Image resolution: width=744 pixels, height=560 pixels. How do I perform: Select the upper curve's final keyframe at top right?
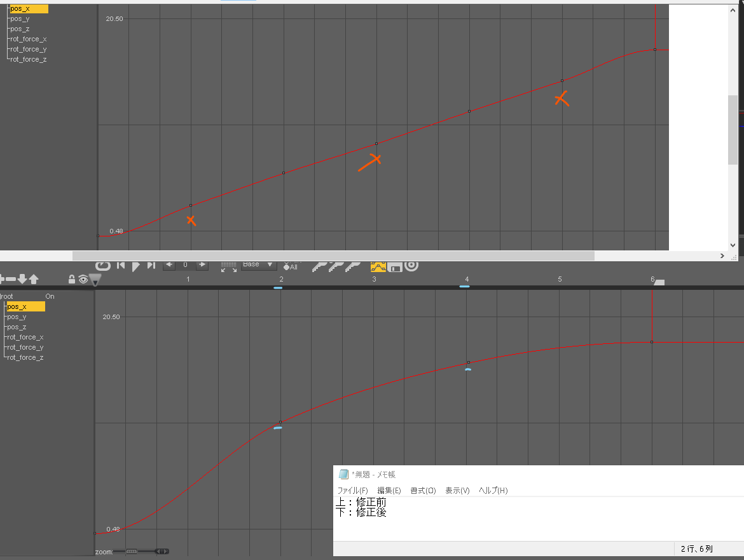655,50
